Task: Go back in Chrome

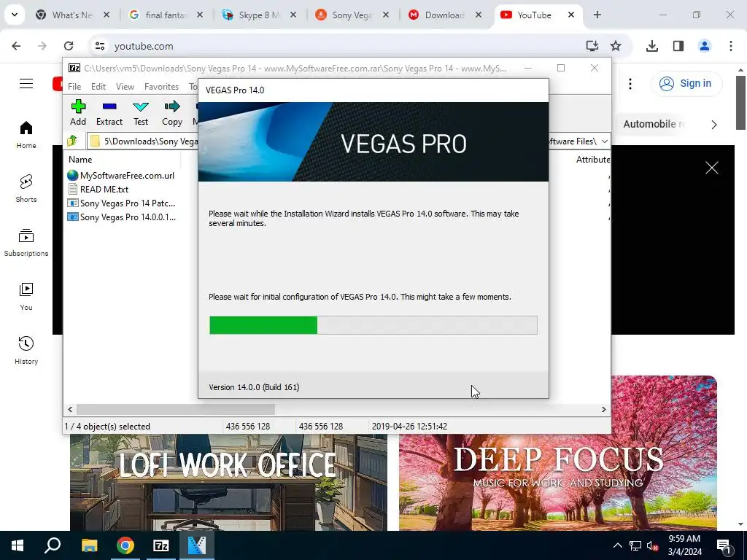Action: (x=16, y=46)
